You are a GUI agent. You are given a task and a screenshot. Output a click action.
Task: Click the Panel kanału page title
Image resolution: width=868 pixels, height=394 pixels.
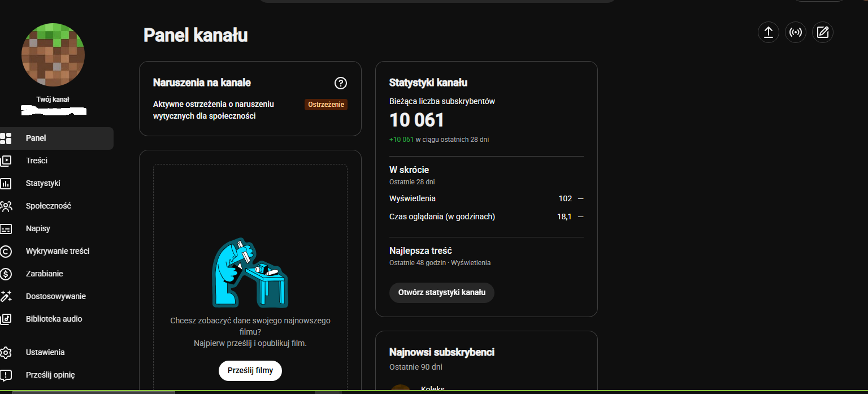tap(196, 35)
